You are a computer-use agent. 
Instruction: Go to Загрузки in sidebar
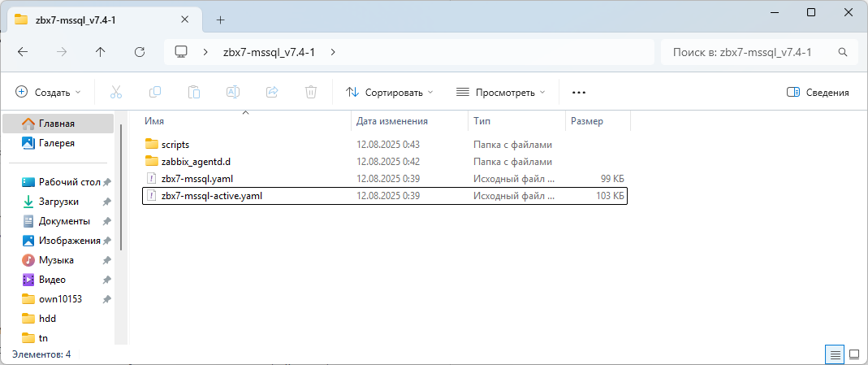pyautogui.click(x=58, y=202)
